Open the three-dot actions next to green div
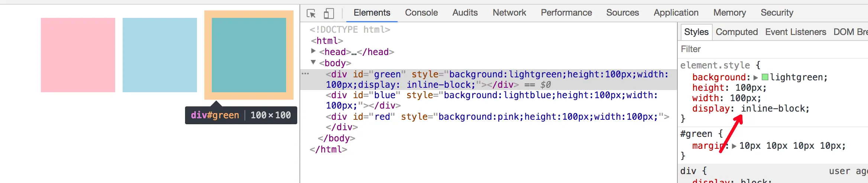Screen dimensions: 868x183 [x=305, y=74]
